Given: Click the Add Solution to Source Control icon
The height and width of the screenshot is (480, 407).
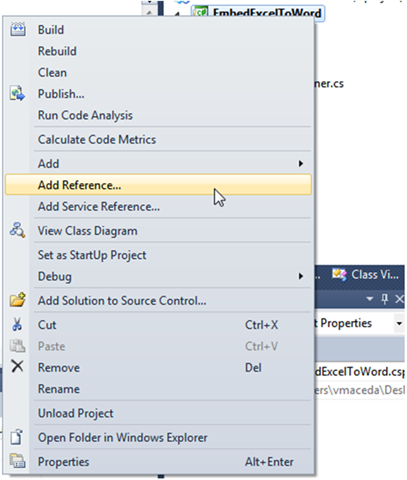Looking at the screenshot, I should pos(17,300).
